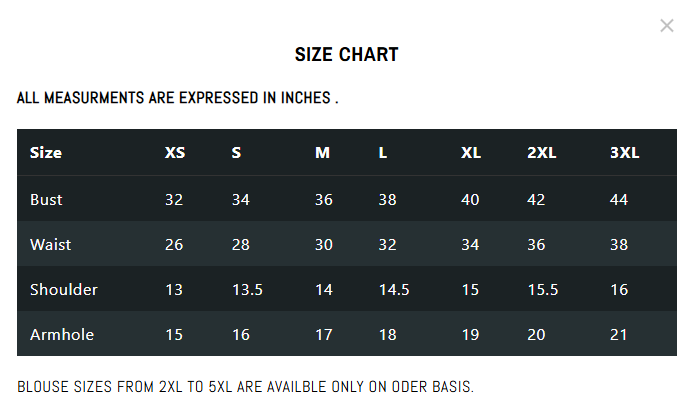Select the Armhole row label
The image size is (696, 418).
[62, 335]
